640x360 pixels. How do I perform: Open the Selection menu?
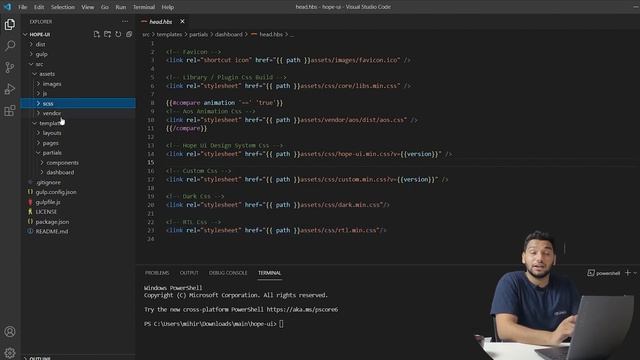tap(62, 7)
